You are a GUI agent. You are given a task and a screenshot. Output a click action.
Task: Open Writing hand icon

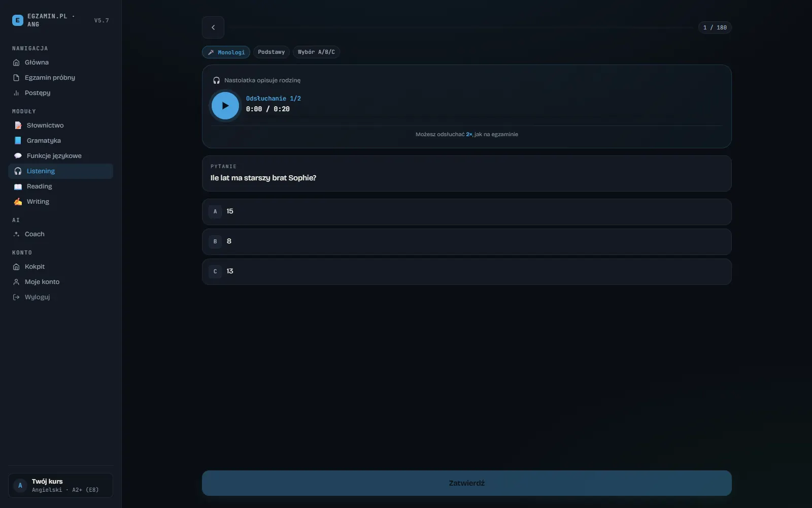tap(18, 202)
